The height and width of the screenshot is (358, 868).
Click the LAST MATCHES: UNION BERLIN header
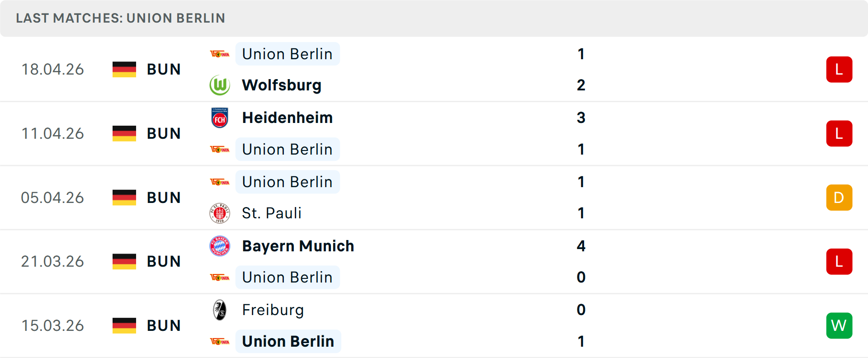pos(120,18)
